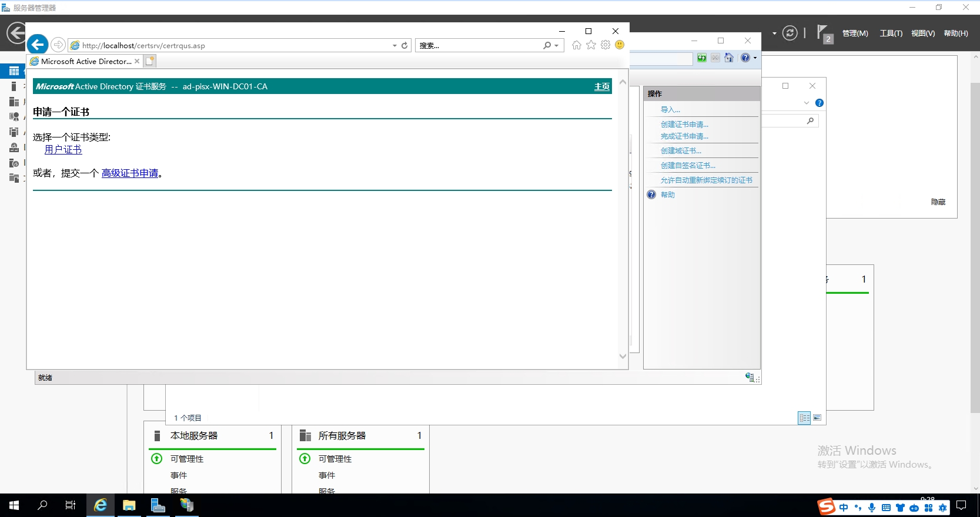Expand the IE address bar dropdown
The image size is (980, 517).
point(394,45)
